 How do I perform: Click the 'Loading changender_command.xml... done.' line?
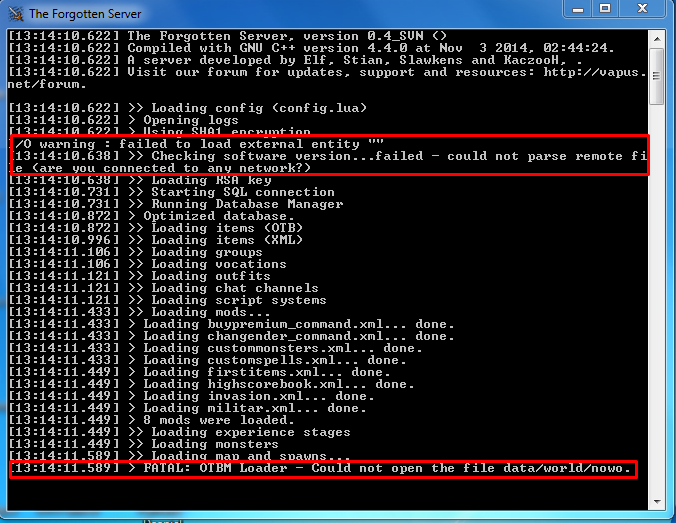[x=232, y=336]
